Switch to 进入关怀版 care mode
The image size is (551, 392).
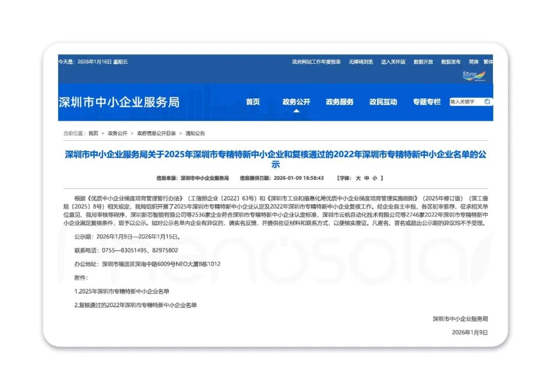point(393,62)
